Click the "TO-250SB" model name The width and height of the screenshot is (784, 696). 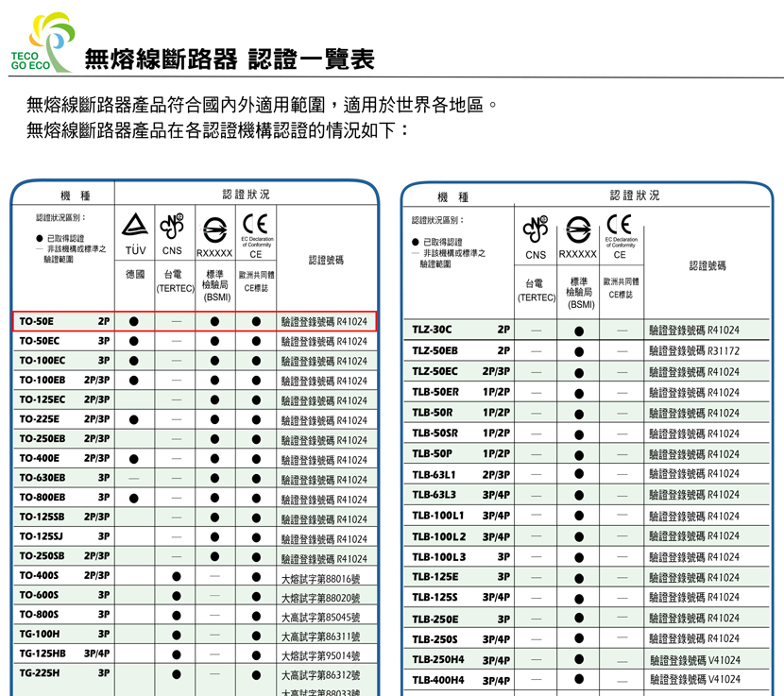42,556
